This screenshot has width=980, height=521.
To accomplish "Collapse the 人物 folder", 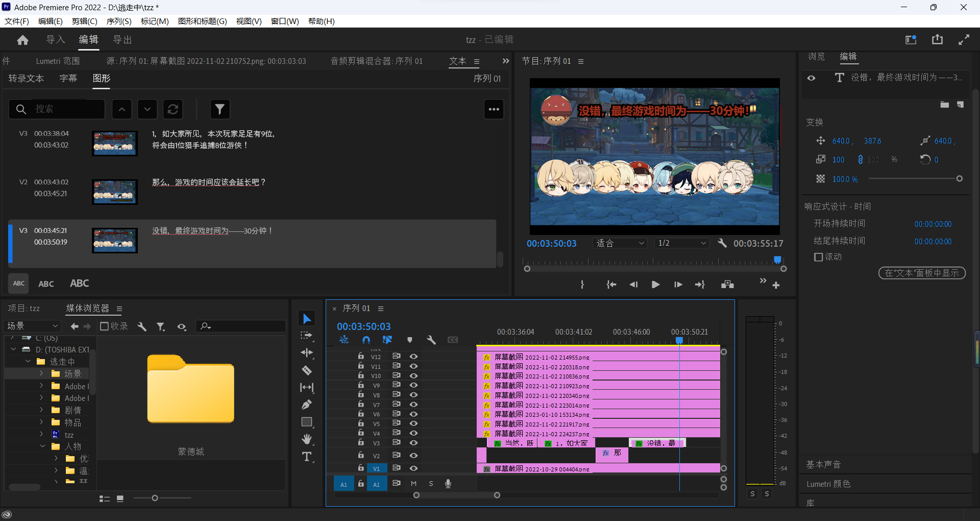I will point(43,446).
